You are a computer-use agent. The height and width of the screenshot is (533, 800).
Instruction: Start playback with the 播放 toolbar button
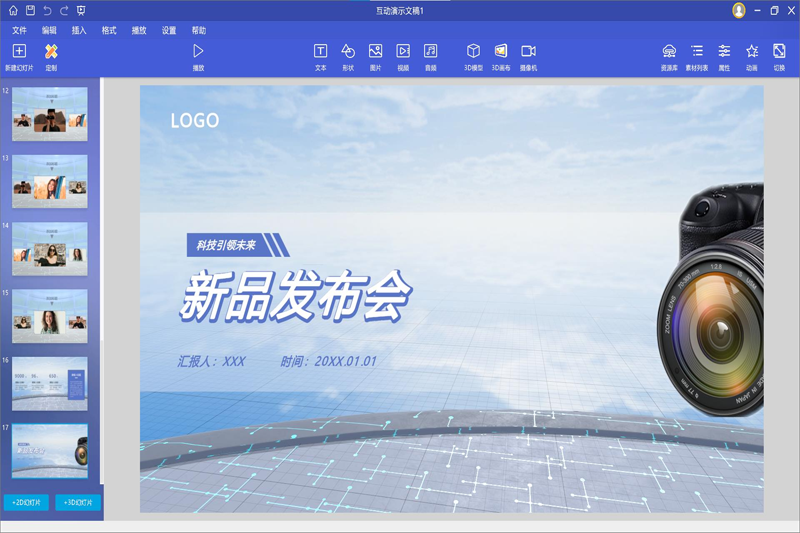pos(198,57)
